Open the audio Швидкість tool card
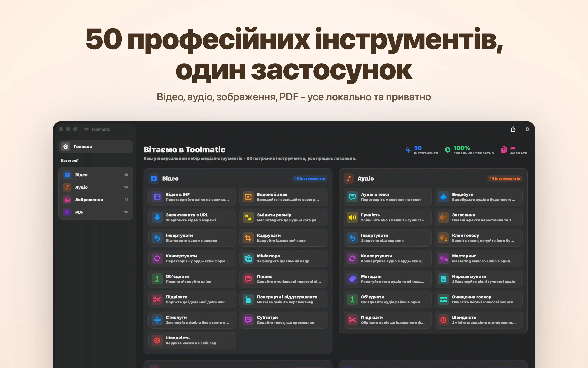The height and width of the screenshot is (368, 588). tap(478, 320)
